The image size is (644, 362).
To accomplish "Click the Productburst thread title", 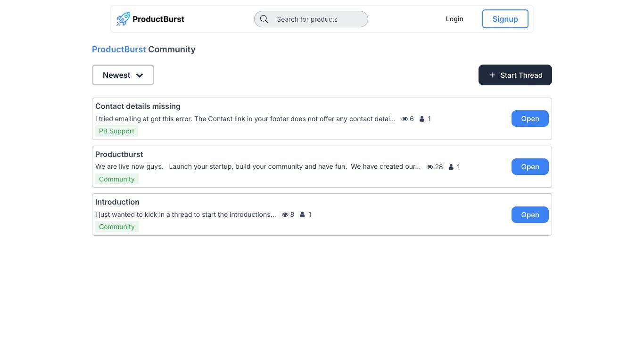I will pos(119,155).
